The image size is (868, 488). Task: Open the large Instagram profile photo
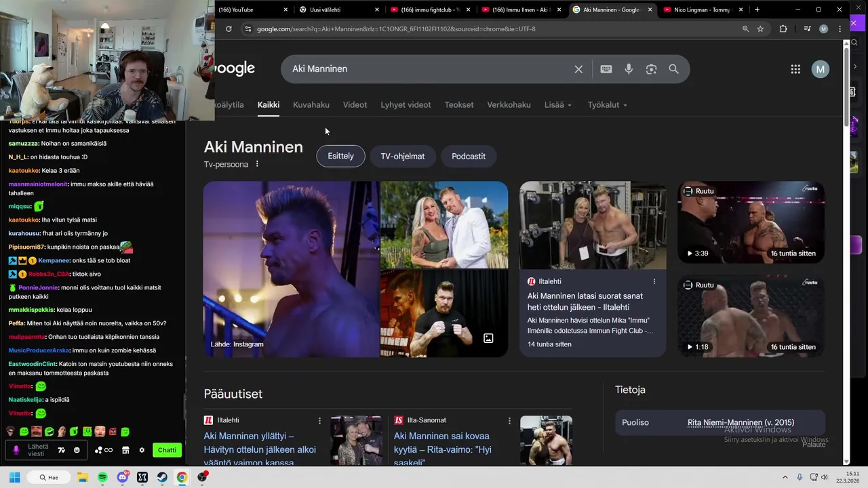point(292,269)
